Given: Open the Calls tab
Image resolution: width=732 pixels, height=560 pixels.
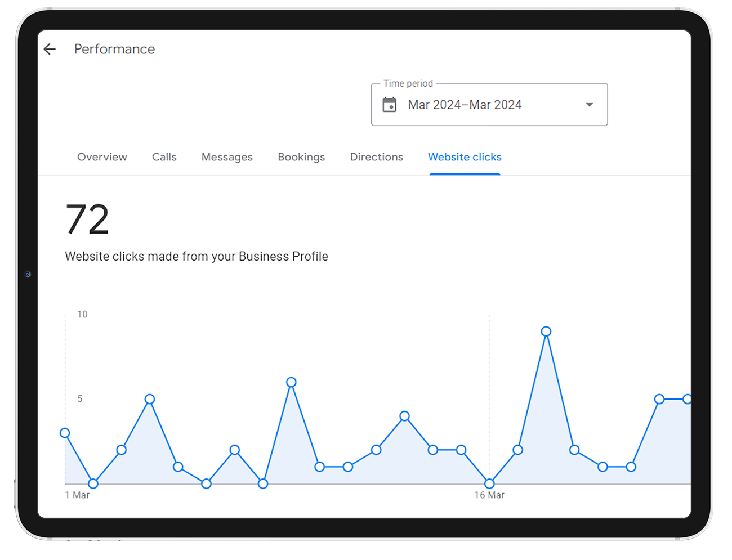Looking at the screenshot, I should [164, 157].
